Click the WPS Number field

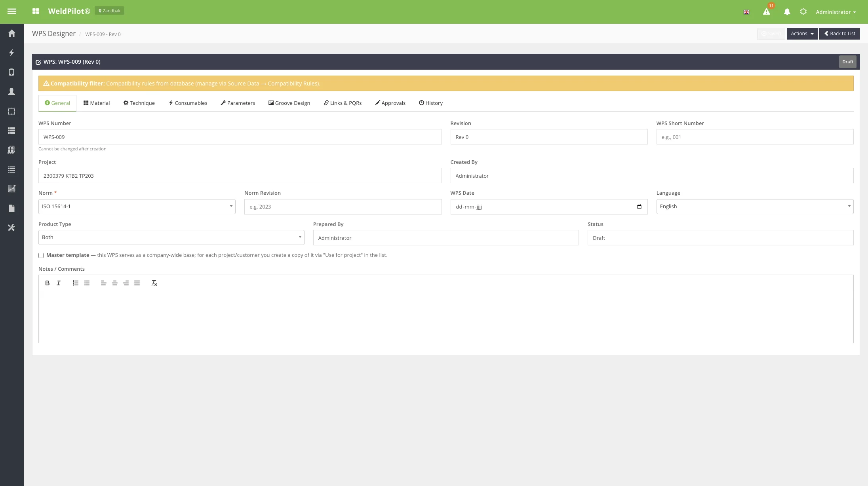[x=240, y=137]
